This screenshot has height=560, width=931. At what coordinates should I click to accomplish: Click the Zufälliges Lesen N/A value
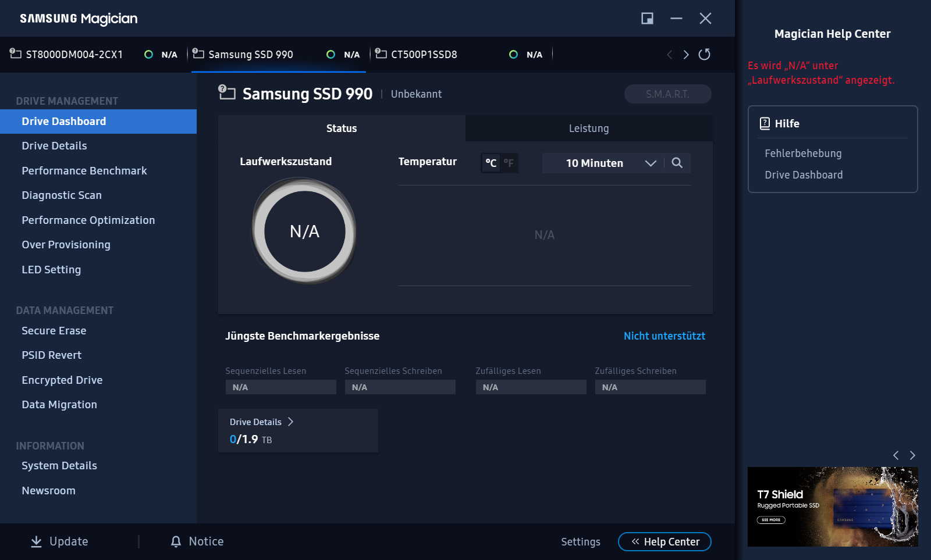(x=531, y=387)
